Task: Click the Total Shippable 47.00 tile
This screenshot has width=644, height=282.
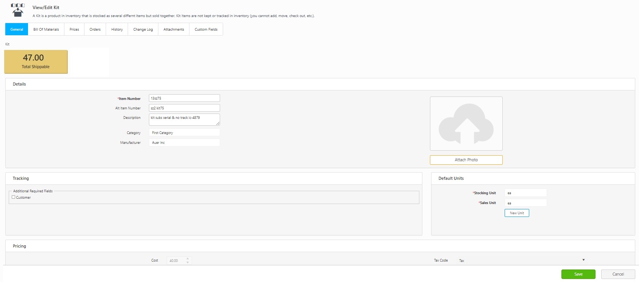Action: click(x=36, y=62)
